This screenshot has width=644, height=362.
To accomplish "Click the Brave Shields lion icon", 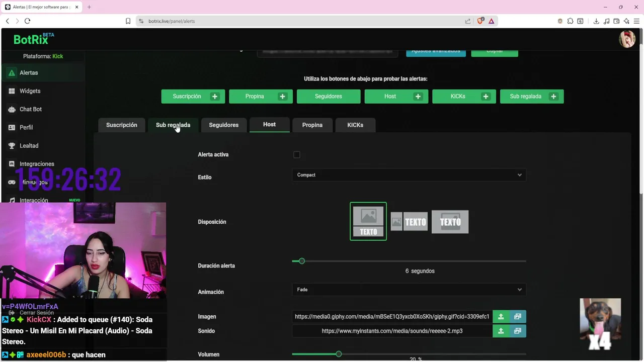I will tap(480, 21).
